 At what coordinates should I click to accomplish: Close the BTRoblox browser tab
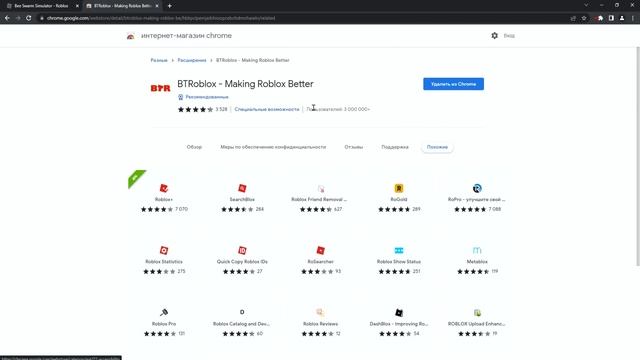pyautogui.click(x=157, y=6)
